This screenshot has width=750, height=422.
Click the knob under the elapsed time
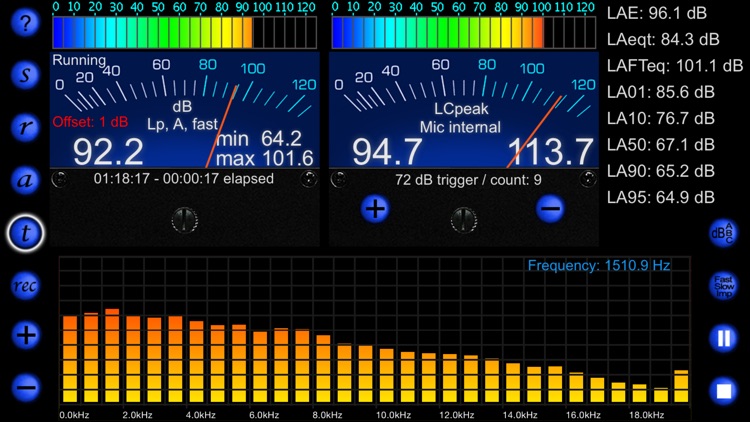click(x=184, y=218)
